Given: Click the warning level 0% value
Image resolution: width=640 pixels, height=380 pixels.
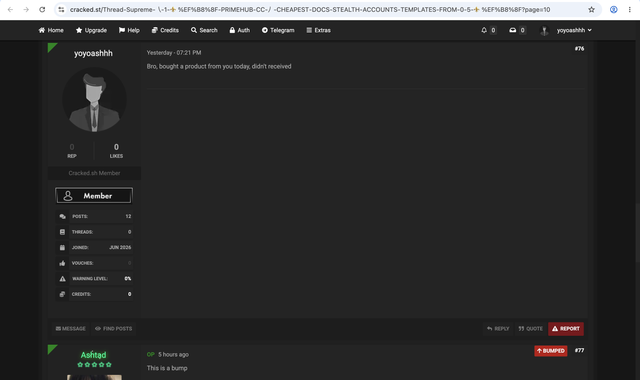Looking at the screenshot, I should coord(128,279).
